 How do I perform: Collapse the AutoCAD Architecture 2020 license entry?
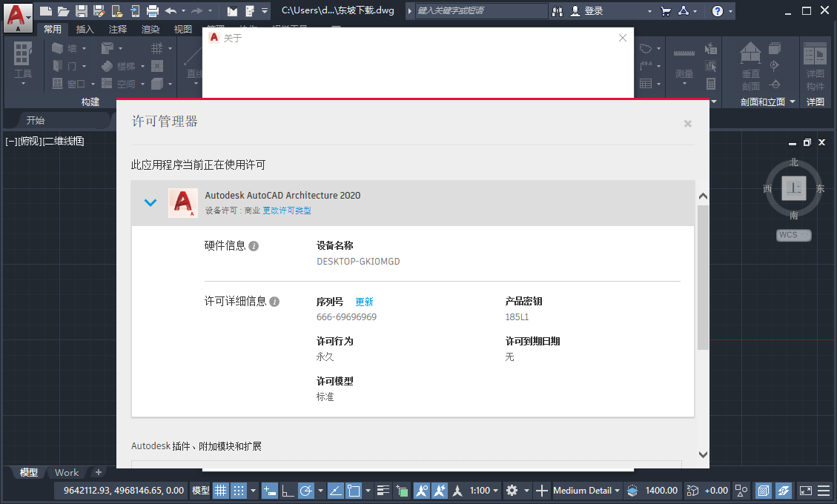click(150, 202)
